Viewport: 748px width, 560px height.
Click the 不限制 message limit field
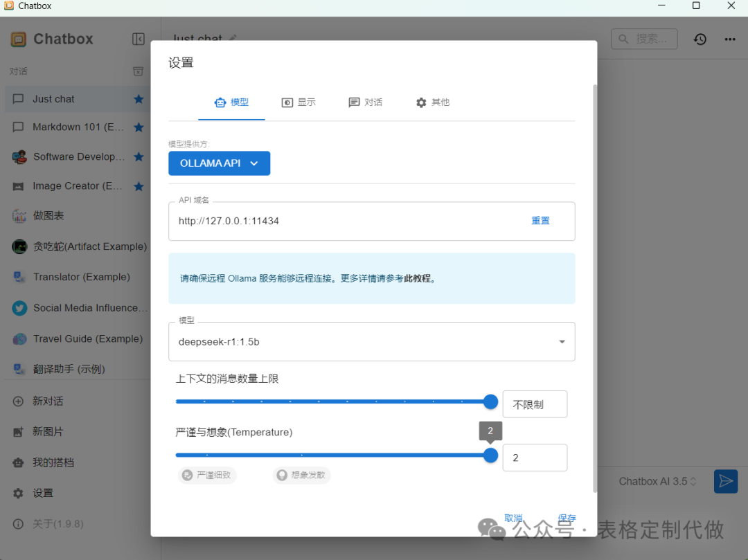(x=535, y=405)
